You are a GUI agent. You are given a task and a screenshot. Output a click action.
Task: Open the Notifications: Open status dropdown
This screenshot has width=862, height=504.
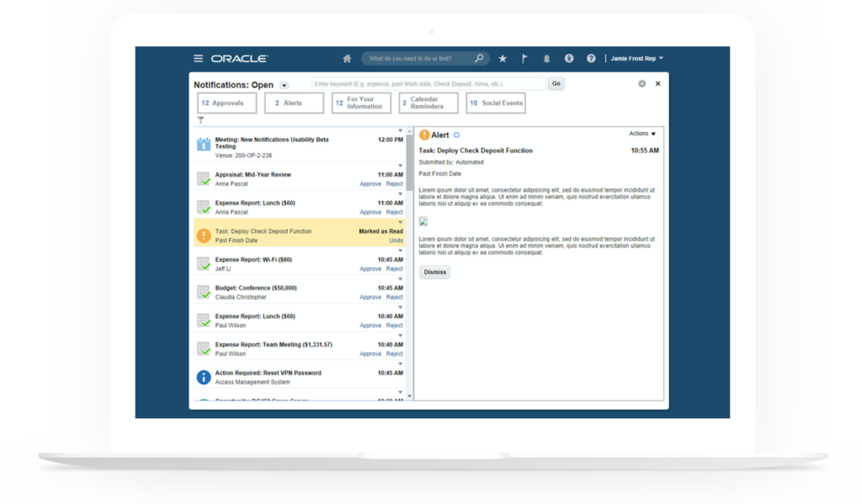[284, 85]
